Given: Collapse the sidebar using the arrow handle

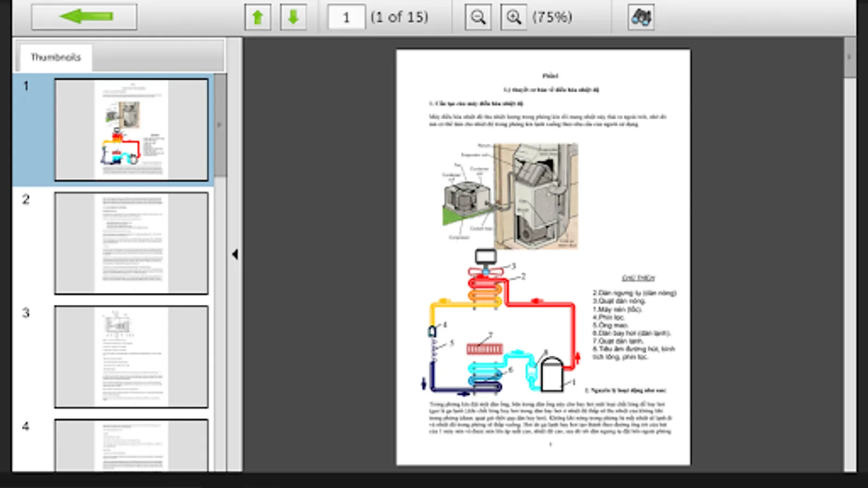Looking at the screenshot, I should click(235, 253).
